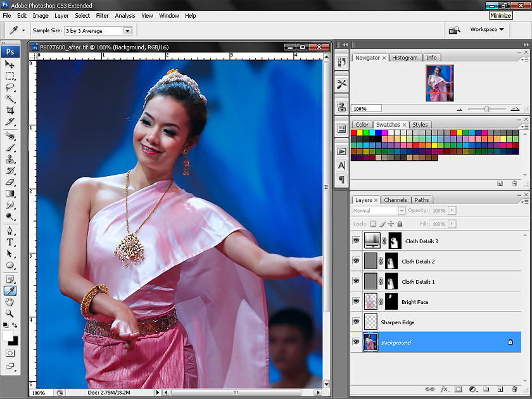Switch to the Color tab
This screenshot has height=399, width=532.
point(362,125)
